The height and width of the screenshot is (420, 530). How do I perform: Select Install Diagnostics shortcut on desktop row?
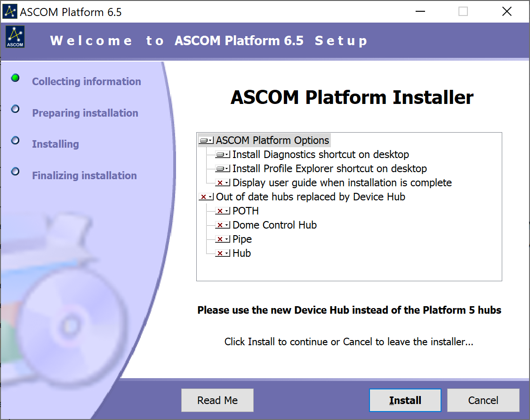coord(321,155)
